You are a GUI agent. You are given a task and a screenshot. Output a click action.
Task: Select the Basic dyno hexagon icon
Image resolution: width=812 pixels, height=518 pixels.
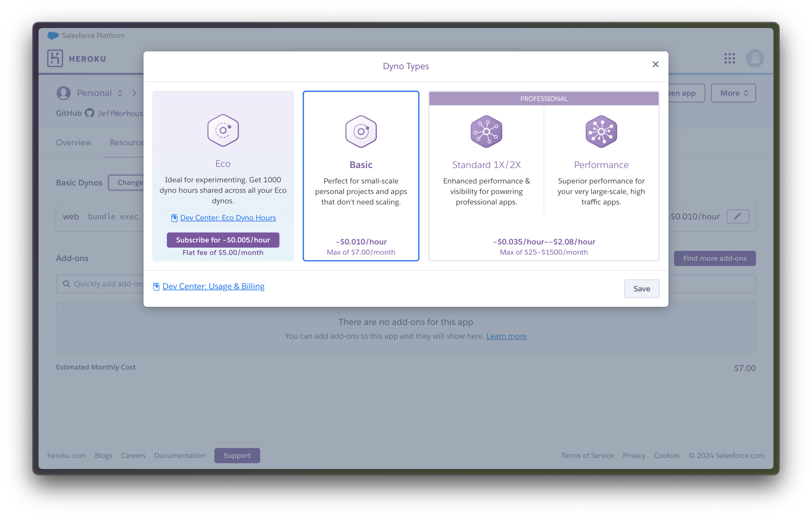(361, 131)
